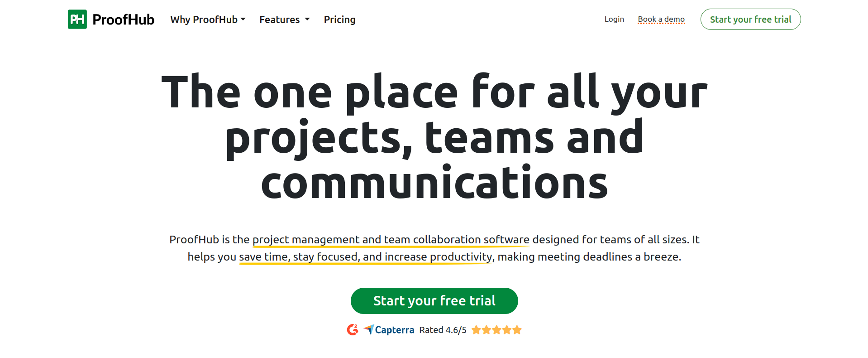Open the Pricing page

[x=339, y=19]
